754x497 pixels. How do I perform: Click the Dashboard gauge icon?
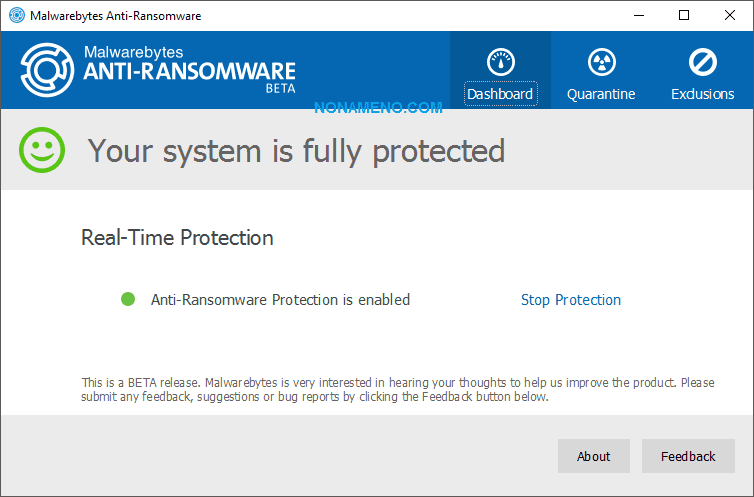[500, 62]
